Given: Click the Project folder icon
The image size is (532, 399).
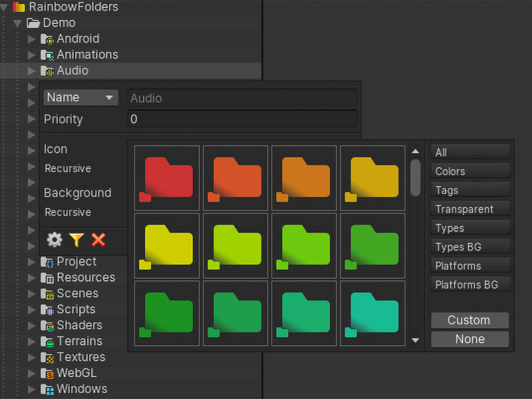Looking at the screenshot, I should click(x=47, y=262).
